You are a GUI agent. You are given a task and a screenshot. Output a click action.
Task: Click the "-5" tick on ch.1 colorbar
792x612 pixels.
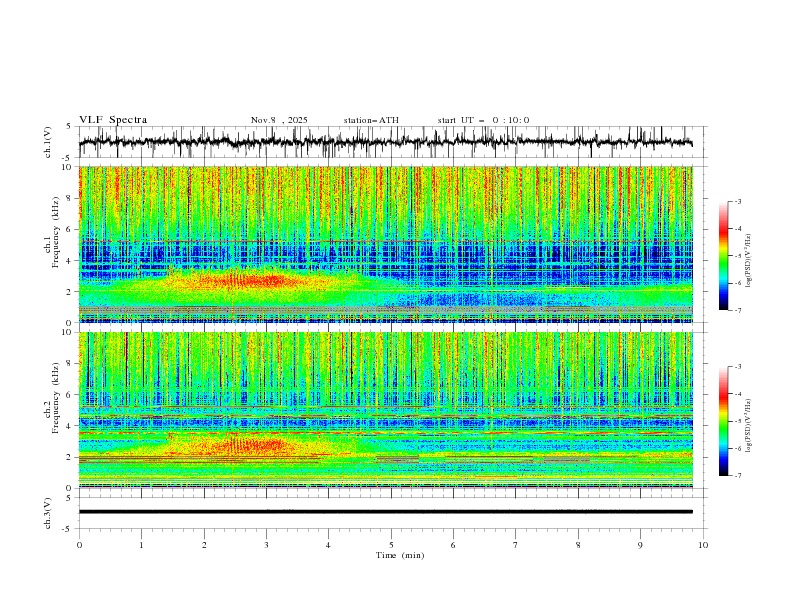[x=737, y=256]
